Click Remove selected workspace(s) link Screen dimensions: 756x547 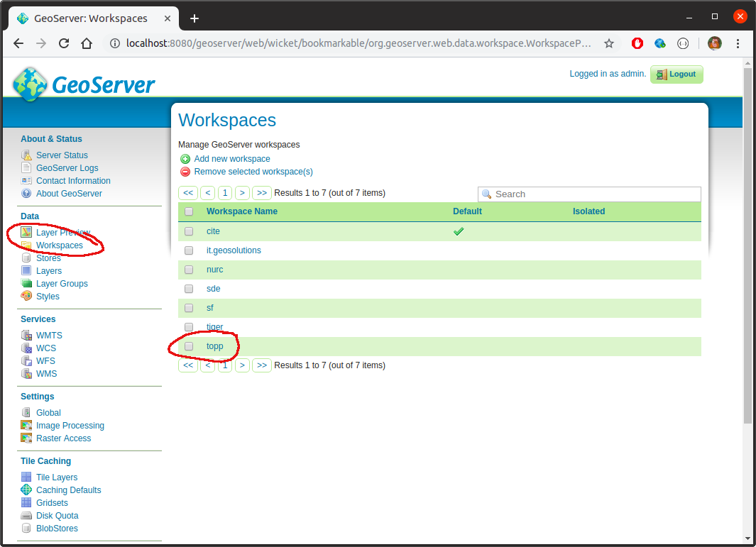click(253, 172)
